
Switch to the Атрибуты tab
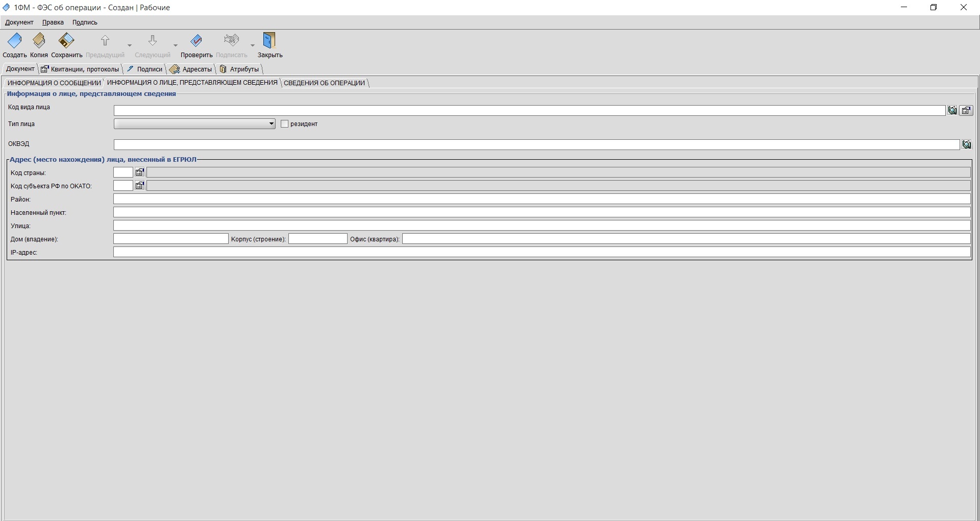[239, 69]
